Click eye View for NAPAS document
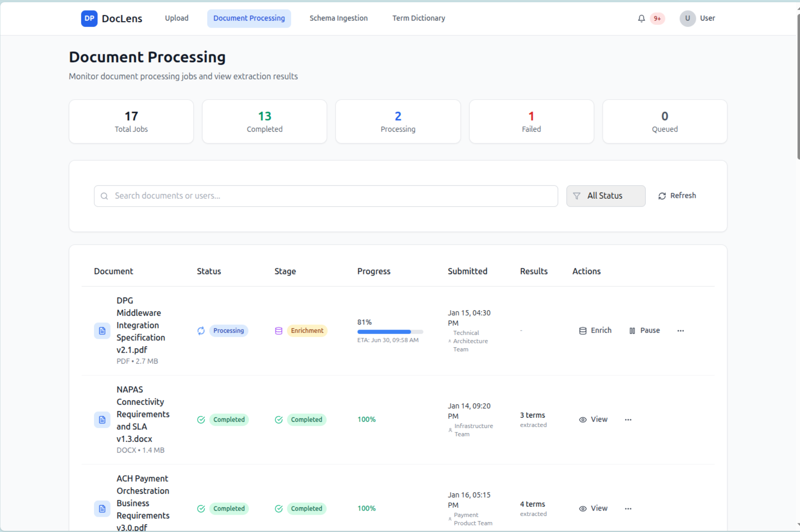Viewport: 800px width, 532px height. (593, 420)
